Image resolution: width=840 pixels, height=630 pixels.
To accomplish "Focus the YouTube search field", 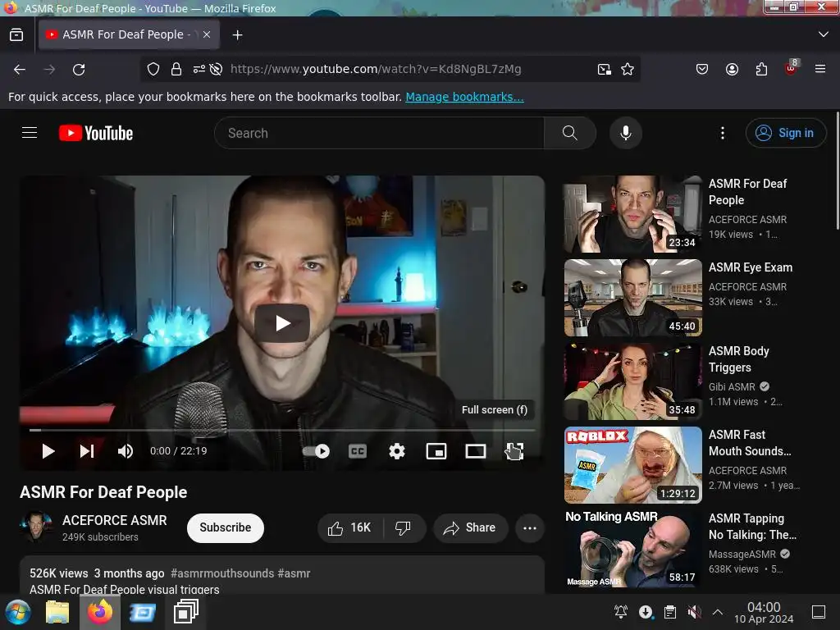I will coord(379,133).
